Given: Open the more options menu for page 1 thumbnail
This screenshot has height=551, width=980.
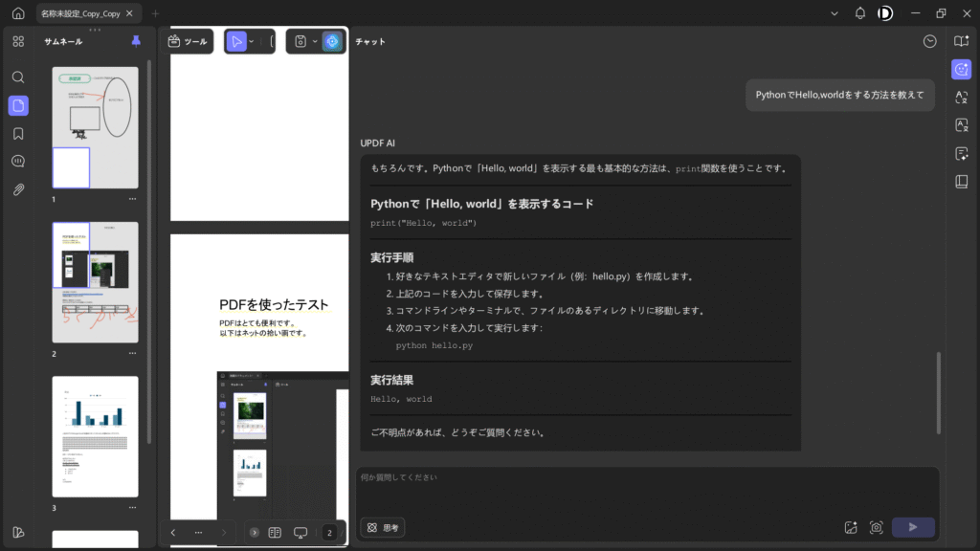Looking at the screenshot, I should [132, 199].
